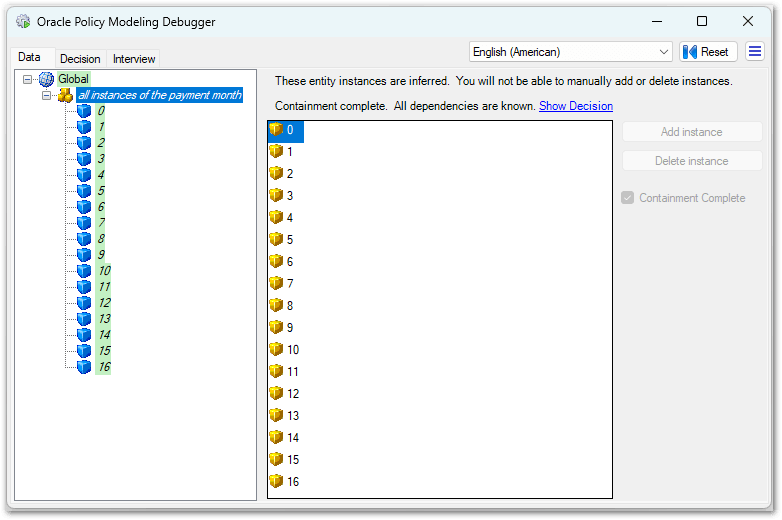Click the Global globe icon in tree
Screen dimensions: 782x520
(x=46, y=79)
